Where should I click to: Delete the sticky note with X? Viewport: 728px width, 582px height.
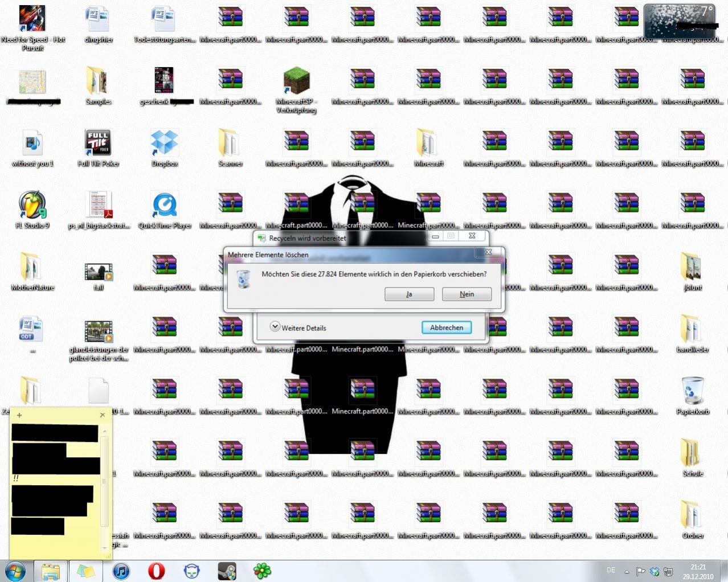103,415
